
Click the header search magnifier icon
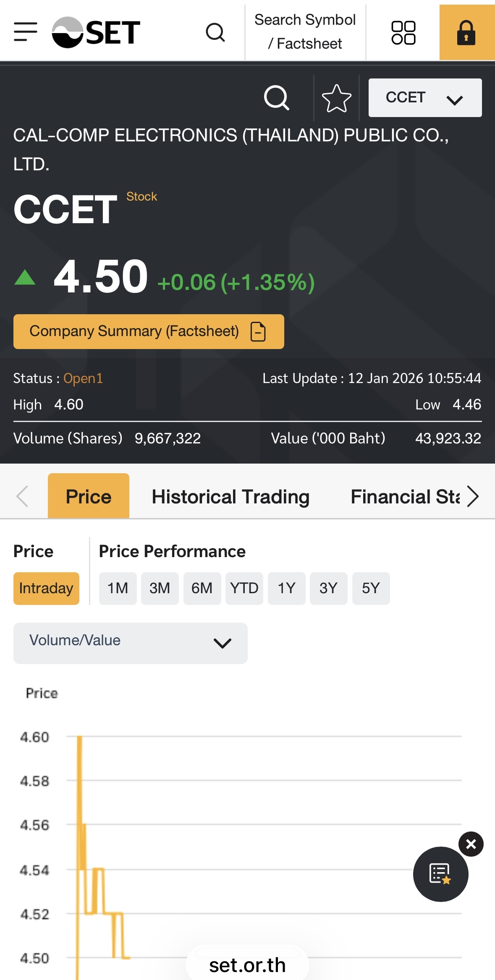tap(215, 32)
